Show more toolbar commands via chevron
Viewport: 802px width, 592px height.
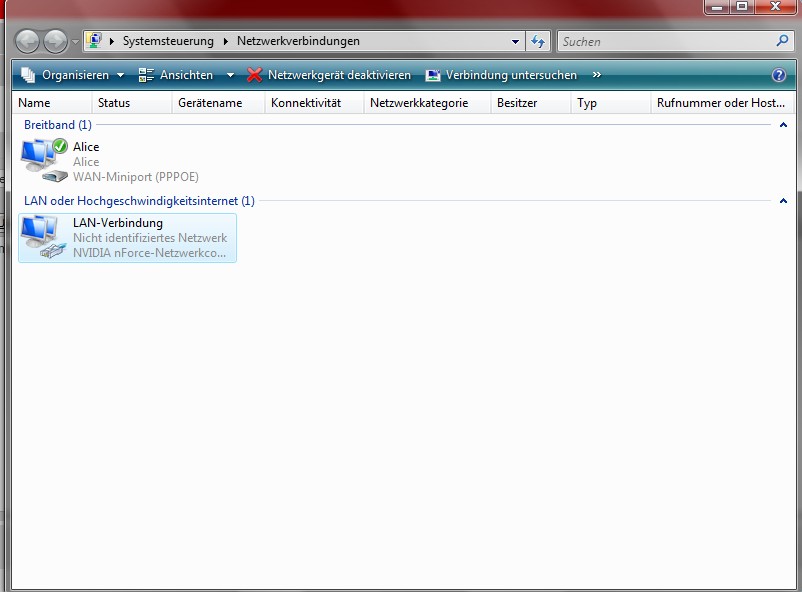pos(597,75)
